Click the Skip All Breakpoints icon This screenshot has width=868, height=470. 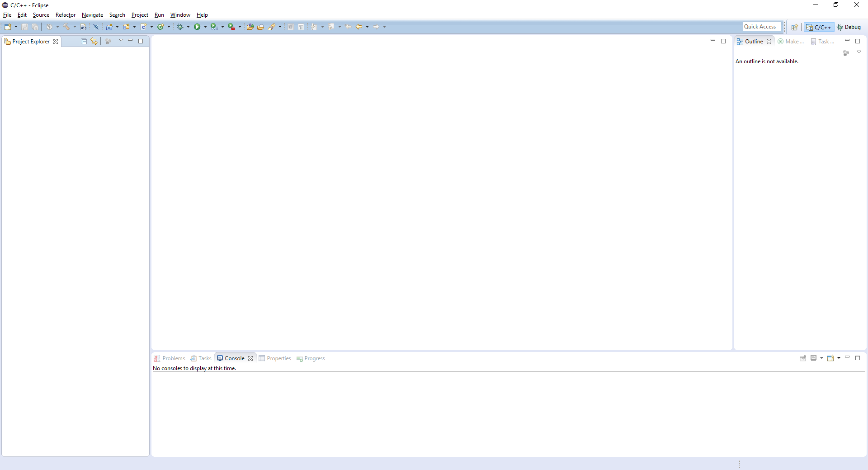tap(96, 27)
